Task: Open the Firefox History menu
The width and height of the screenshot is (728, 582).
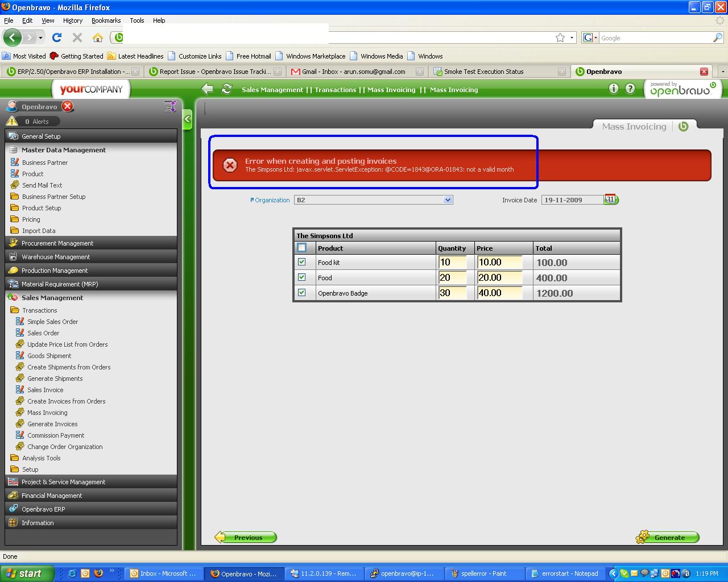Action: click(x=73, y=20)
